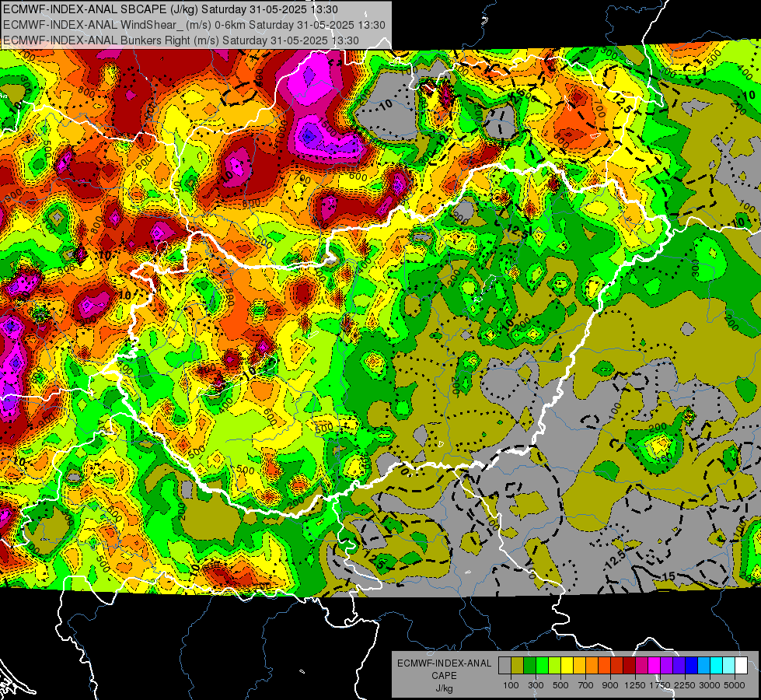Click the Bunkers Right (m/s) title line
The image size is (761, 700).
point(181,40)
